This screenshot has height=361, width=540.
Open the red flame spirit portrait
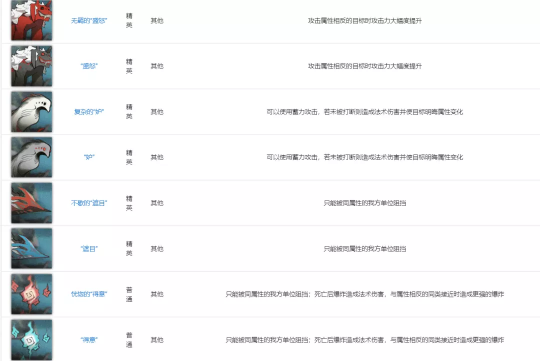tap(31, 294)
